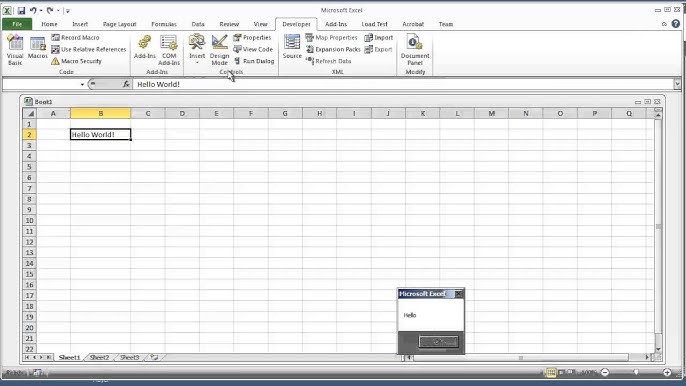The image size is (686, 386).
Task: Switch to Page Layout view in status bar
Action: point(561,372)
